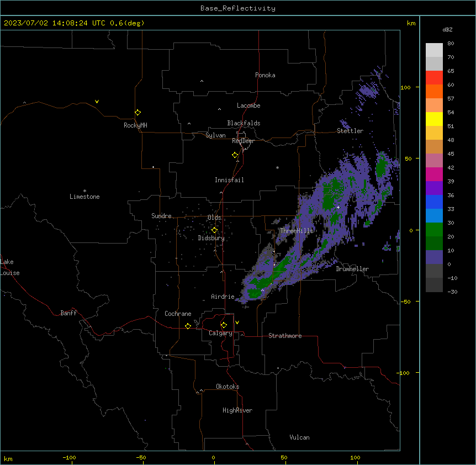
Task: Click the Ponoka city label
Action: tap(265, 75)
